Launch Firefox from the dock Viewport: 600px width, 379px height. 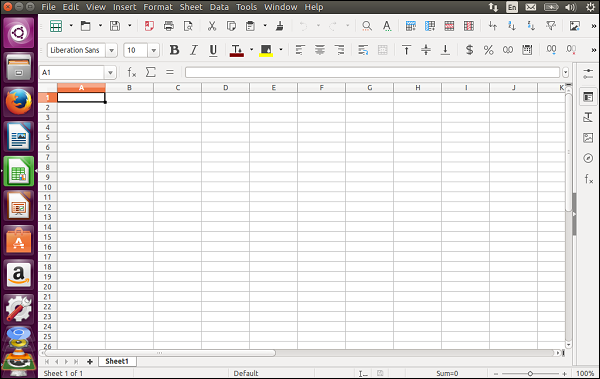[18, 102]
